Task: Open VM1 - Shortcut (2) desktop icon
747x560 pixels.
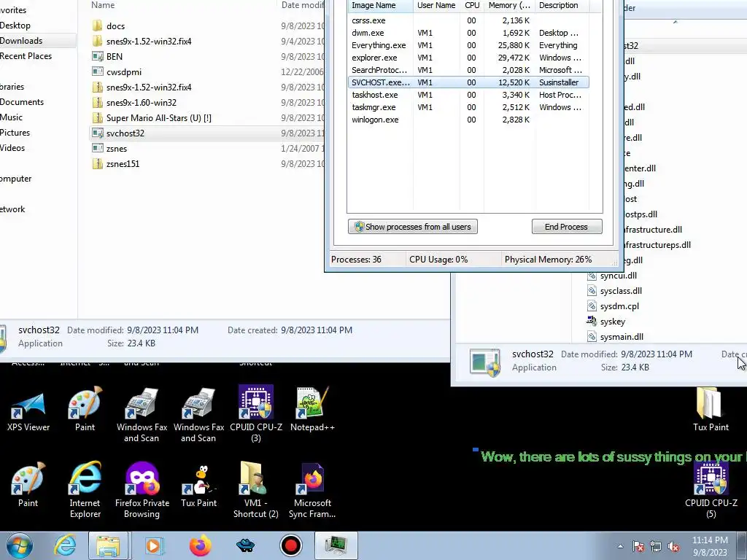Action: (256, 489)
